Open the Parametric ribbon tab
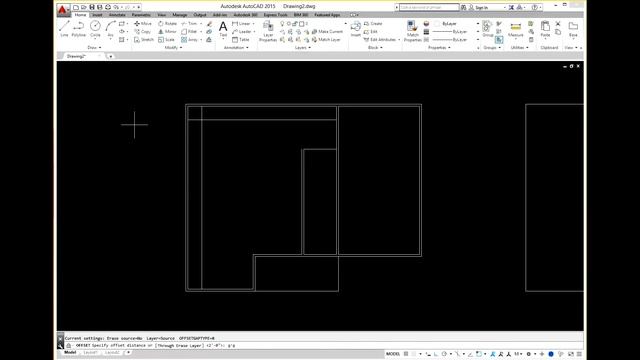 tap(141, 15)
